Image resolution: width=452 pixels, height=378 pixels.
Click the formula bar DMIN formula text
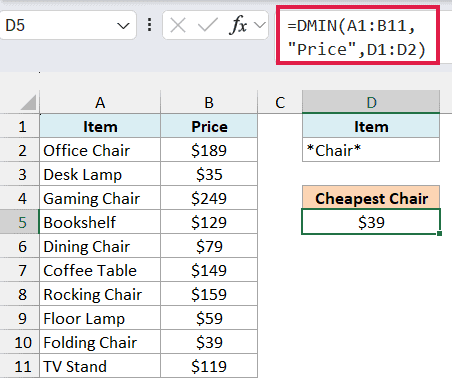(x=357, y=37)
